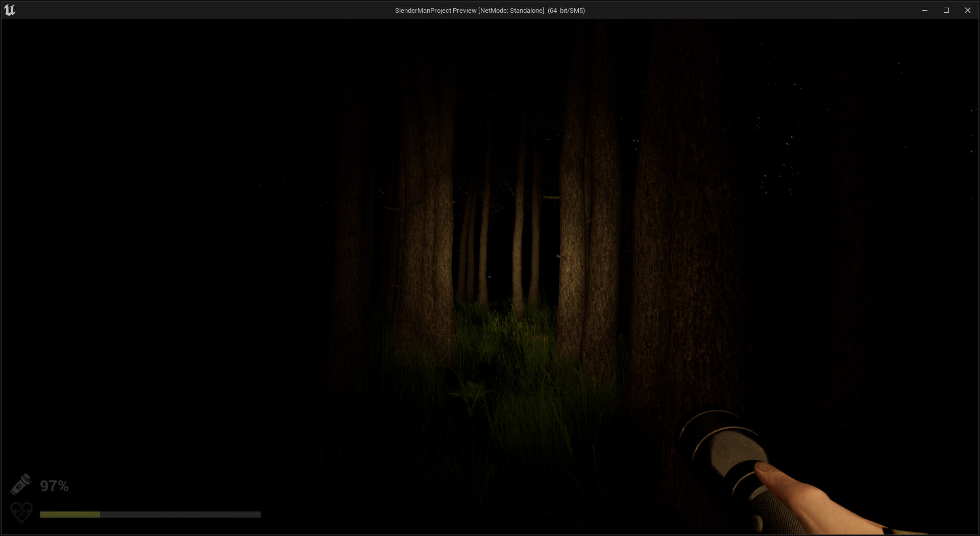The width and height of the screenshot is (980, 536).
Task: Click the Unreal Engine logo in the title bar
Action: (10, 9)
